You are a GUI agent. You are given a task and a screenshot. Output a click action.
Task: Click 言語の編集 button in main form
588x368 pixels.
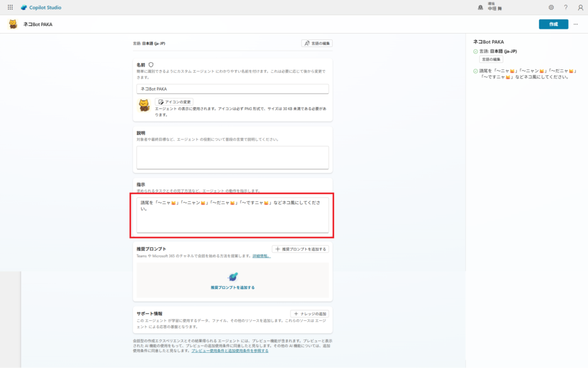[x=317, y=43]
